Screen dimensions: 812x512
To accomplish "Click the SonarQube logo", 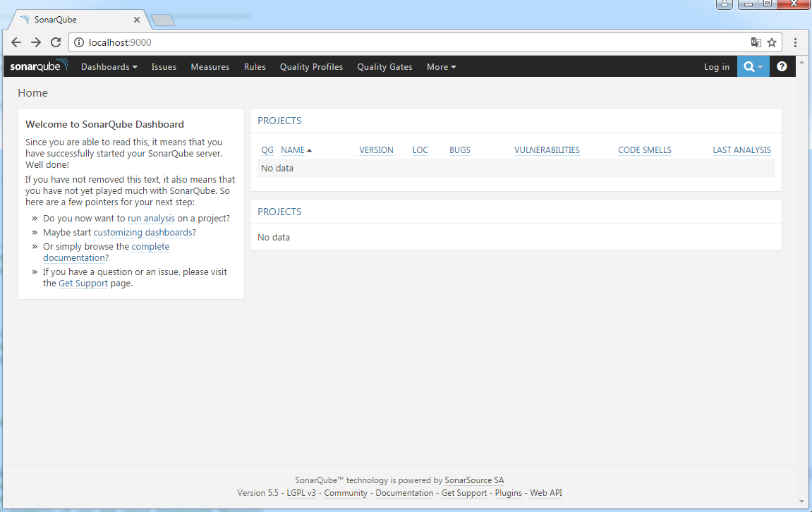I will 39,66.
